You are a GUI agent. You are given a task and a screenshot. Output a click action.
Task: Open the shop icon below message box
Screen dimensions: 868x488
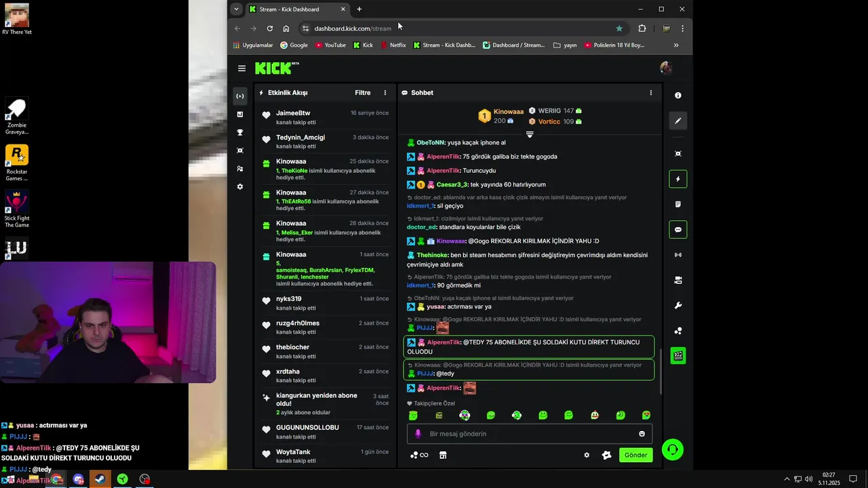click(443, 455)
